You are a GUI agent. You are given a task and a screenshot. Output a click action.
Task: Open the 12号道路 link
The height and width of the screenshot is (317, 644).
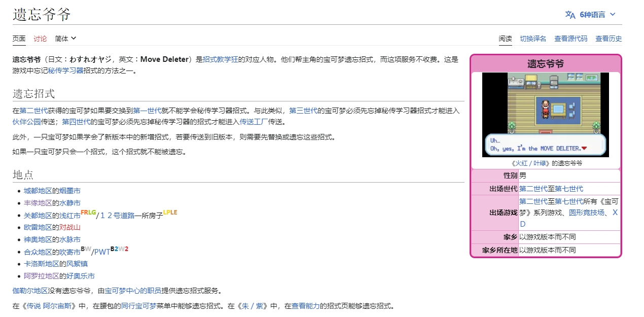click(x=117, y=216)
